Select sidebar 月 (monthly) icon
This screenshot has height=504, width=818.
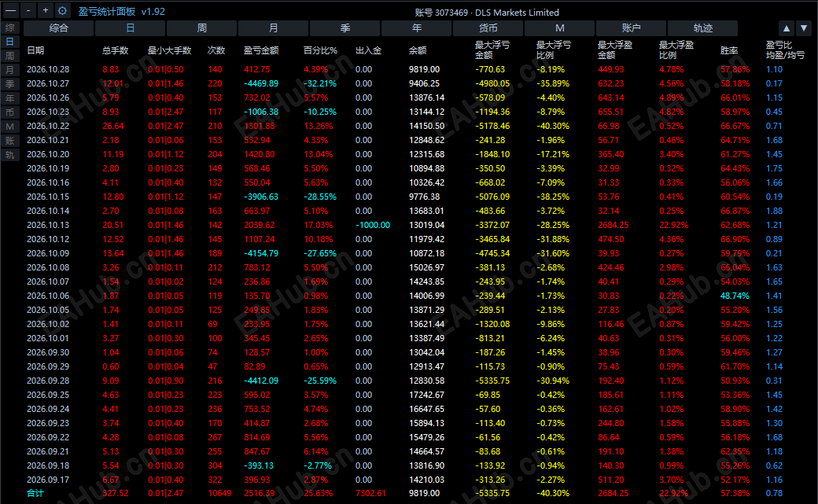10,70
